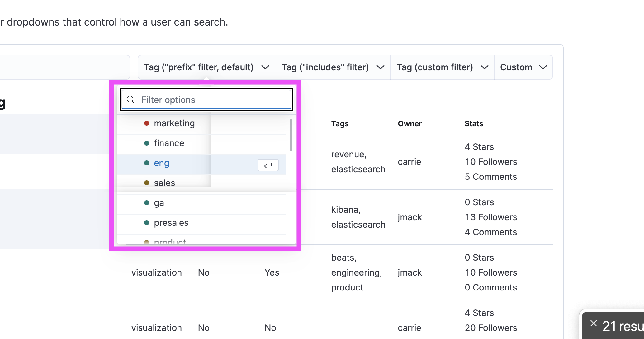The image size is (644, 339).
Task: Toggle the marketing tag option
Action: click(174, 123)
